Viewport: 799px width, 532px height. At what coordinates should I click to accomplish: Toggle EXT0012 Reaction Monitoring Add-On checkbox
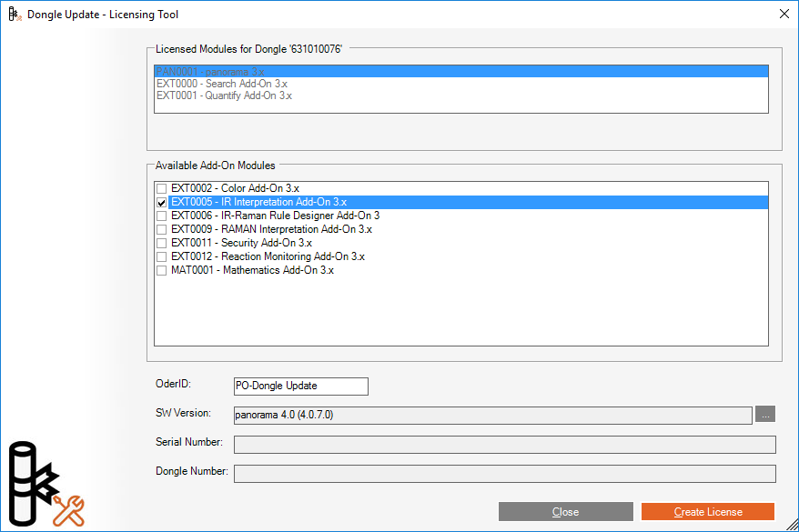[162, 256]
